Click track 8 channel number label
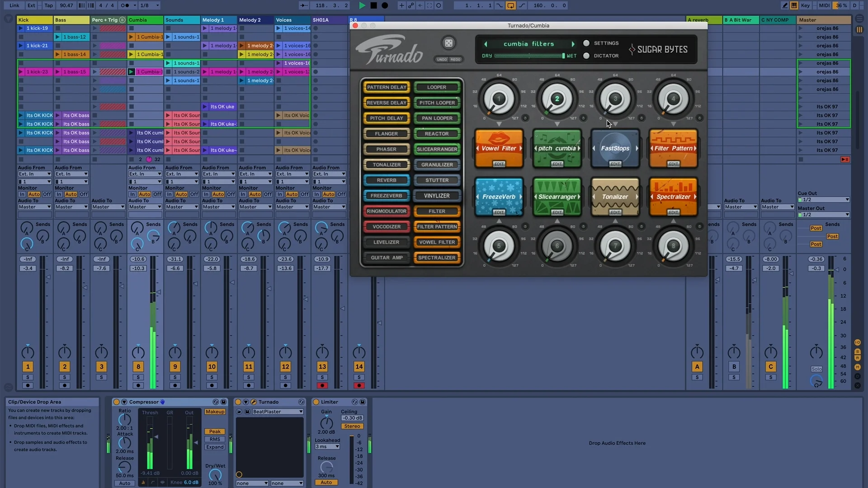Viewport: 868px width, 488px height. (x=138, y=366)
